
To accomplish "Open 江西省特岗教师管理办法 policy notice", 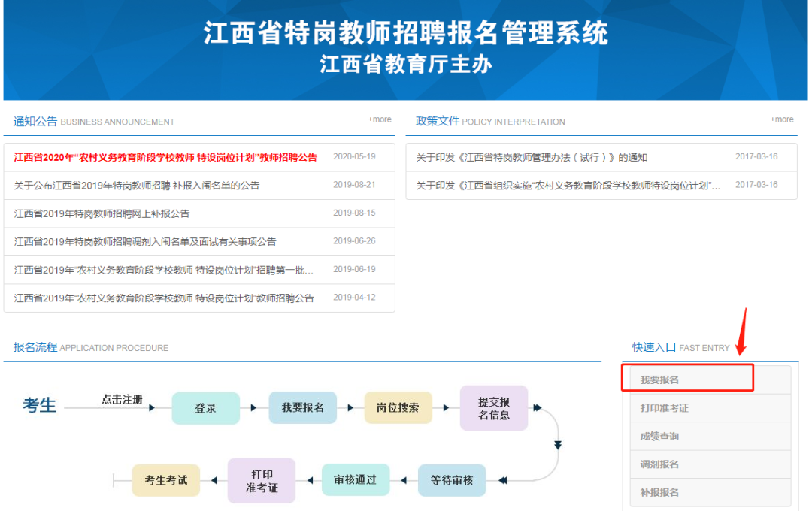I will tap(531, 158).
